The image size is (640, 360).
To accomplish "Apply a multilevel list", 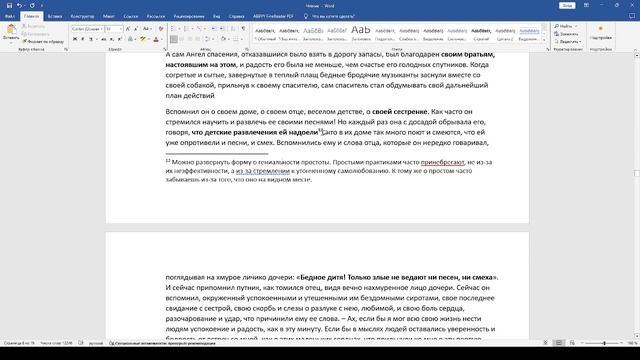I will click(x=200, y=29).
